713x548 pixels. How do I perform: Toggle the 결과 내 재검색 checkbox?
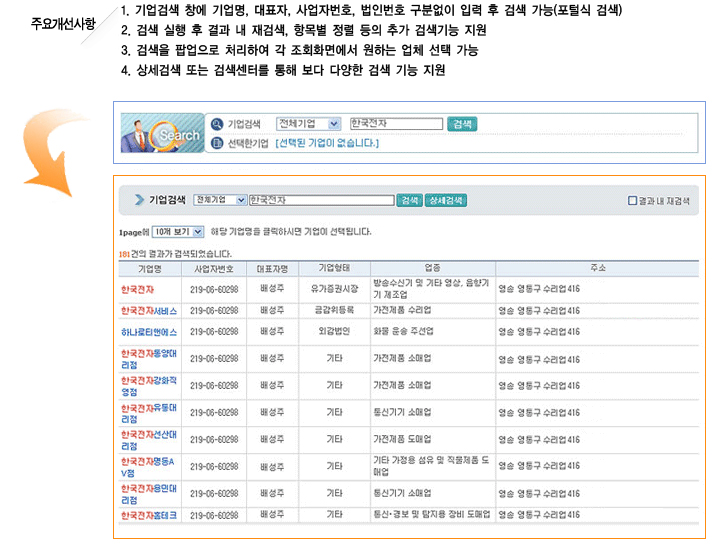[x=632, y=201]
